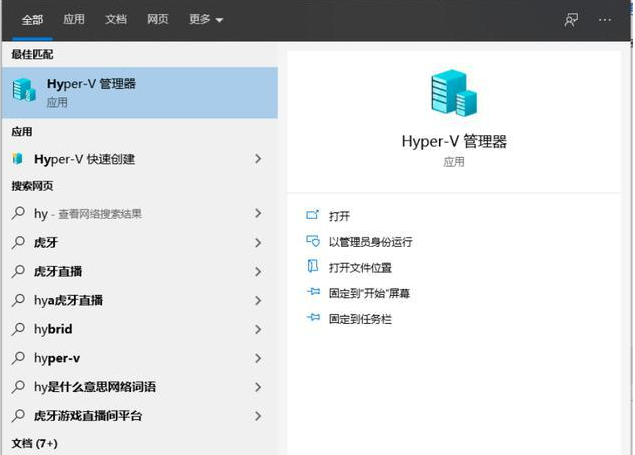635x455 pixels.
Task: Click the 文档 (7+) section header
Action: [34, 444]
